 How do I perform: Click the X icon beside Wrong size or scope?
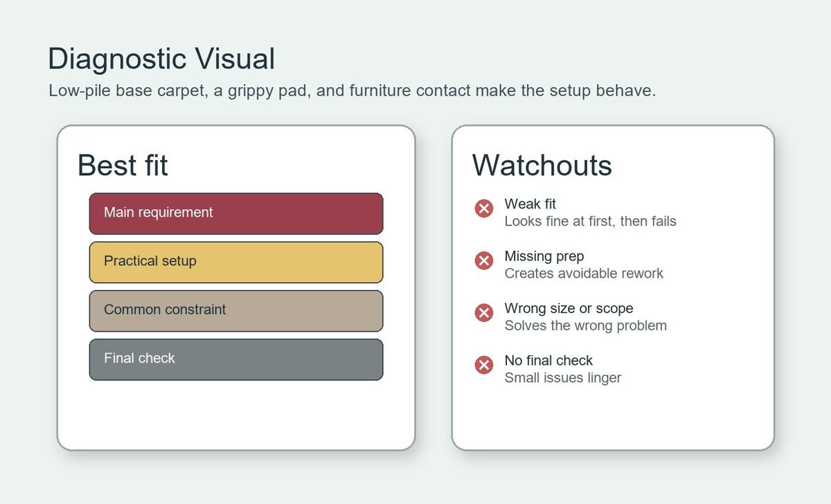point(483,312)
